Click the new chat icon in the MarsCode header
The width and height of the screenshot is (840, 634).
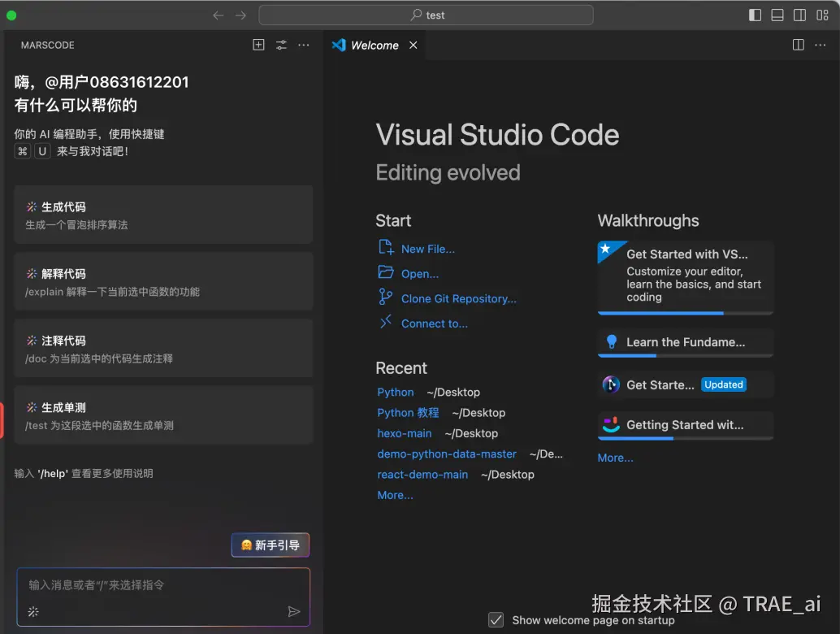coord(258,46)
